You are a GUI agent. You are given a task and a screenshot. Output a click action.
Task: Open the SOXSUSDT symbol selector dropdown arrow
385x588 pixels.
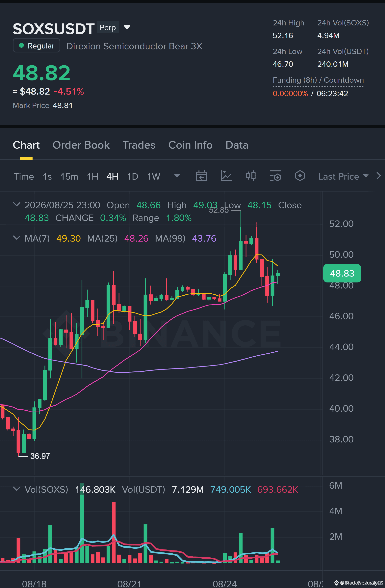coord(127,27)
